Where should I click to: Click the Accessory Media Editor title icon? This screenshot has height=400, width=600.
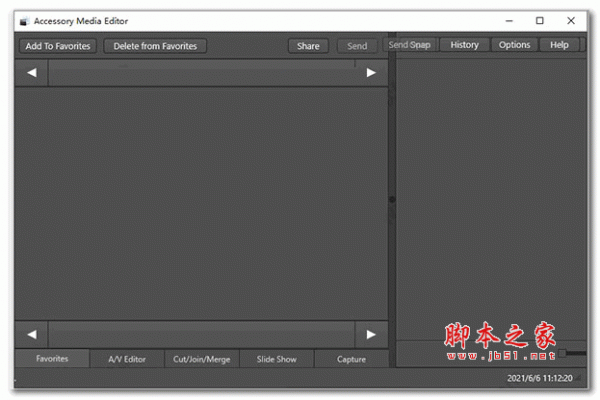point(24,21)
